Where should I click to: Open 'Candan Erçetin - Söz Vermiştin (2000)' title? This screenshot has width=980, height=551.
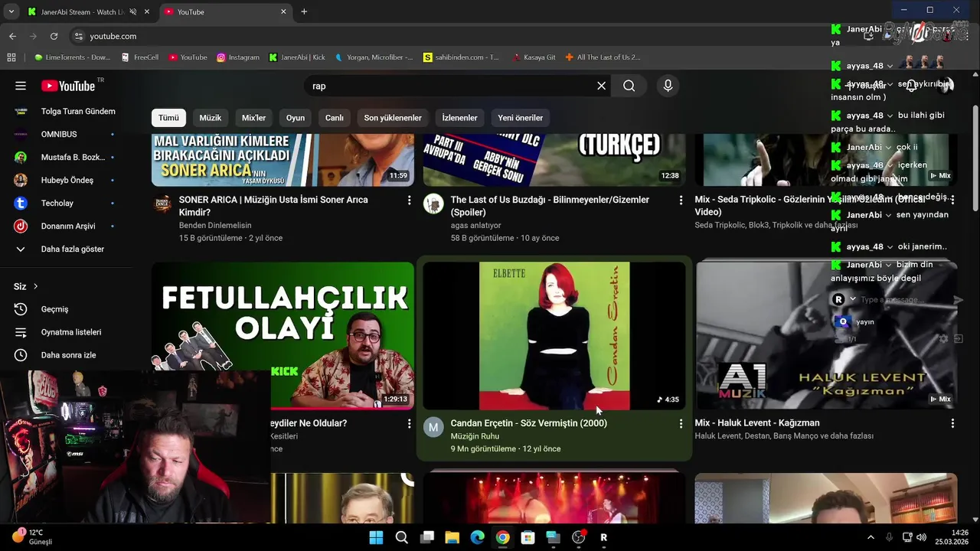(528, 423)
